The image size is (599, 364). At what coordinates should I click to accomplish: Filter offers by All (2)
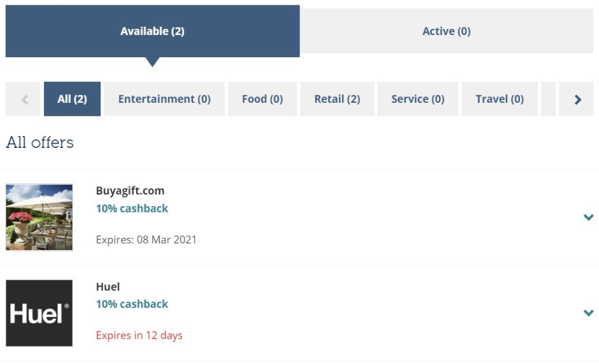72,99
